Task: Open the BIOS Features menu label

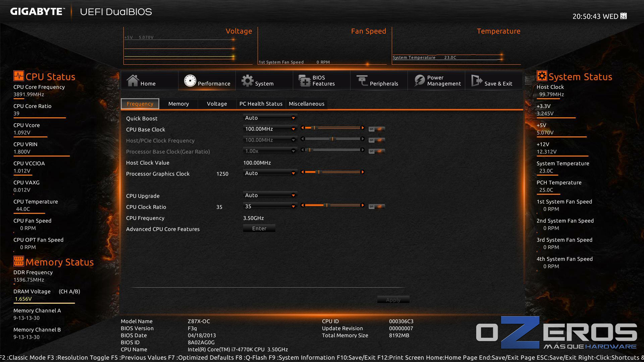Action: 323,80
